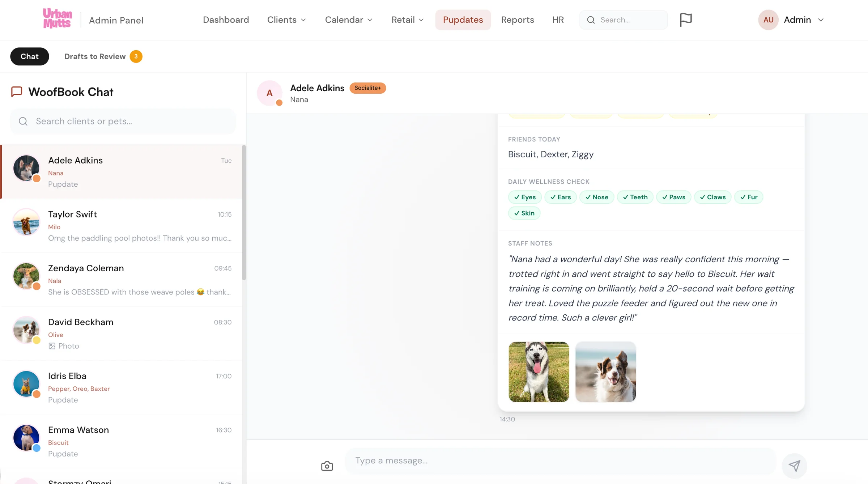Expand the Calendar menu
Screen dimensions: 868x484
coord(349,20)
